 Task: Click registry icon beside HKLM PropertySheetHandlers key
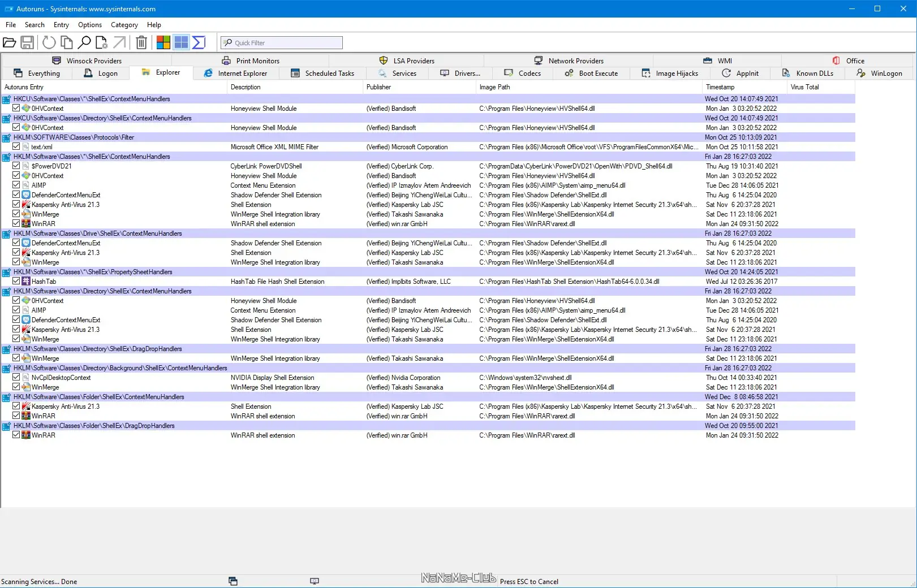7,272
